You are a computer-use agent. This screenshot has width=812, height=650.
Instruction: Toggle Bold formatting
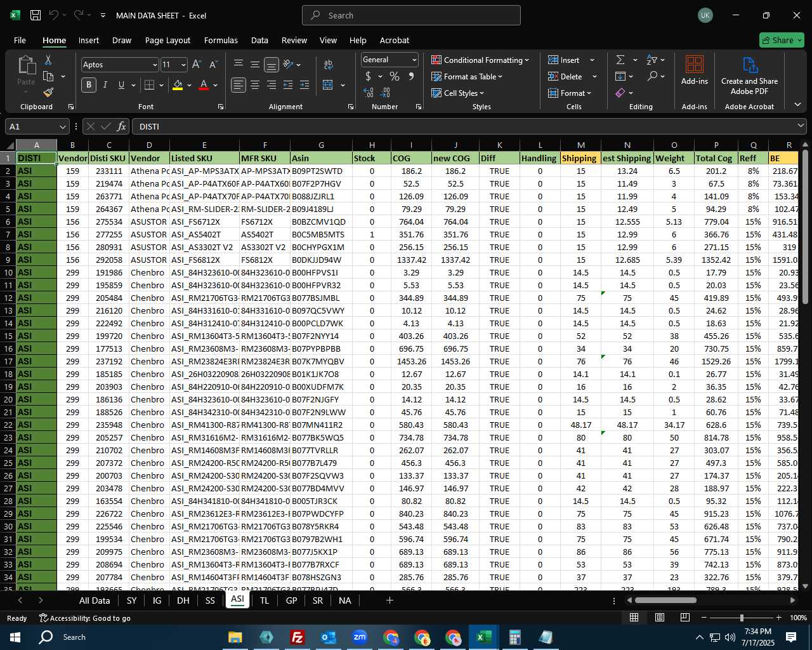pyautogui.click(x=89, y=84)
